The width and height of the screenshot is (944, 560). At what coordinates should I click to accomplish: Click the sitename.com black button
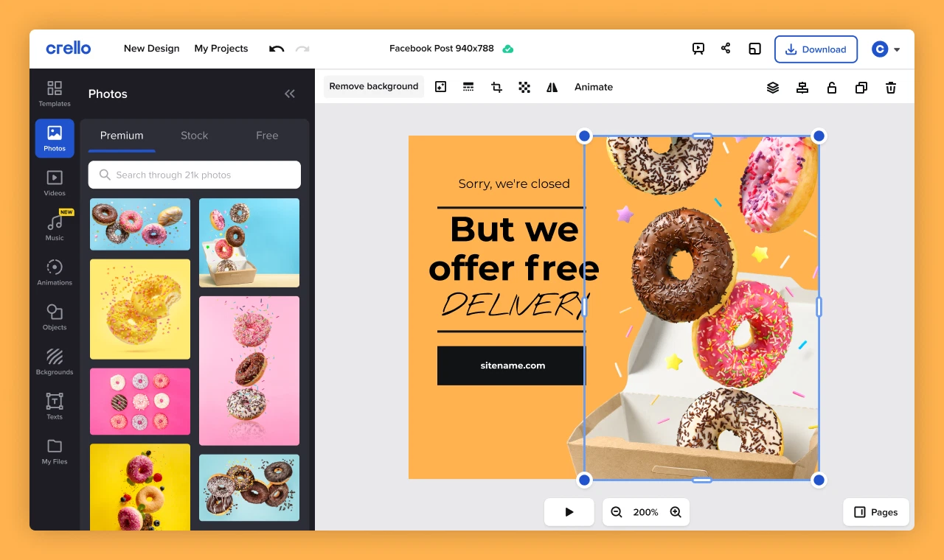[x=511, y=365]
